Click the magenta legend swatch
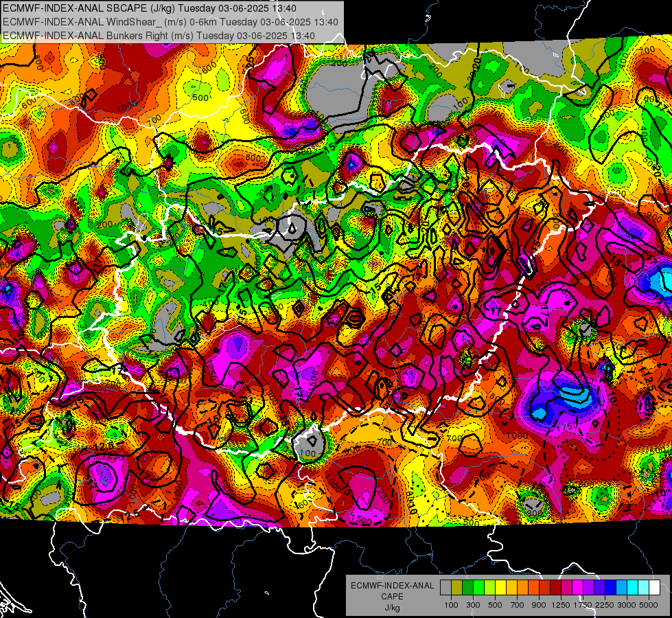The width and height of the screenshot is (672, 618). tap(578, 587)
